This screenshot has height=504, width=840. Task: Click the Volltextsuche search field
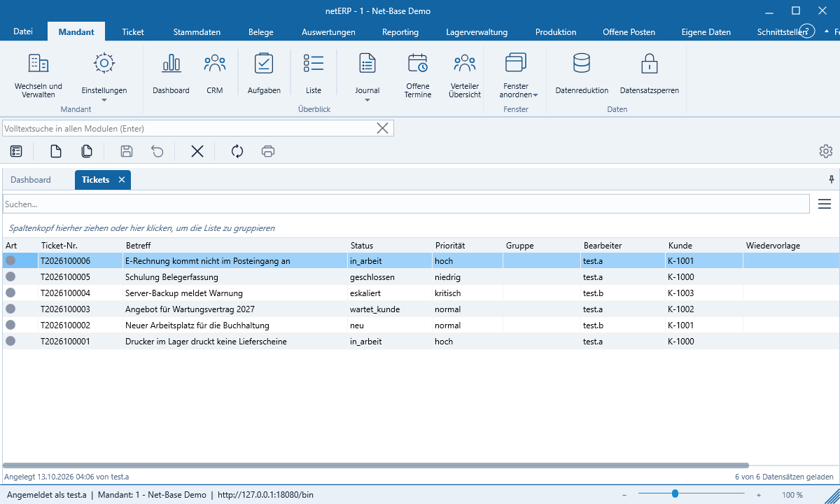189,128
